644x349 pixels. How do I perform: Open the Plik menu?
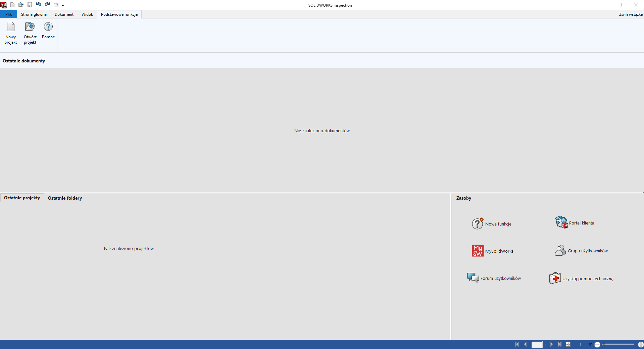8,14
